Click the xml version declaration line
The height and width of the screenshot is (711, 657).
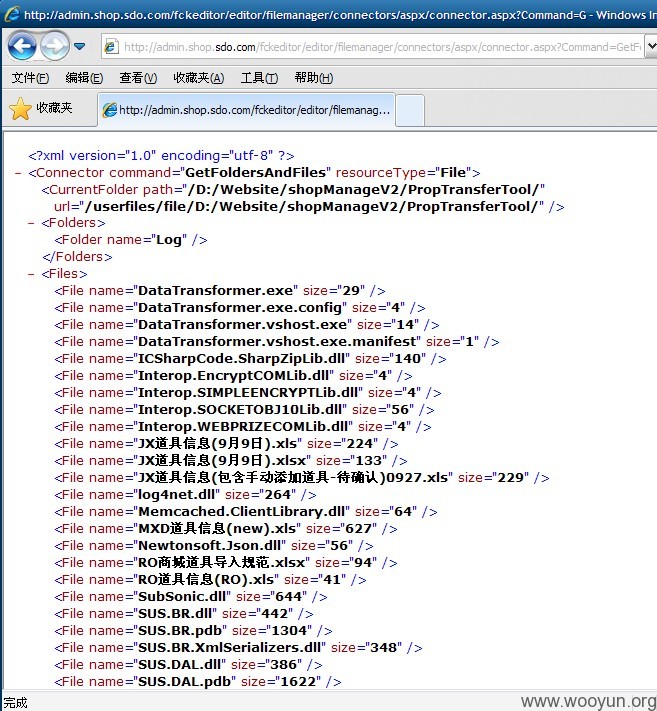click(161, 156)
